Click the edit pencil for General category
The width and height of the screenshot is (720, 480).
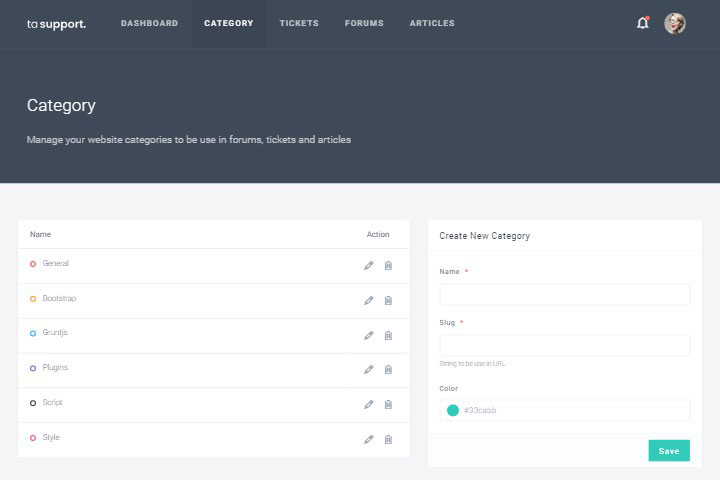pyautogui.click(x=368, y=265)
